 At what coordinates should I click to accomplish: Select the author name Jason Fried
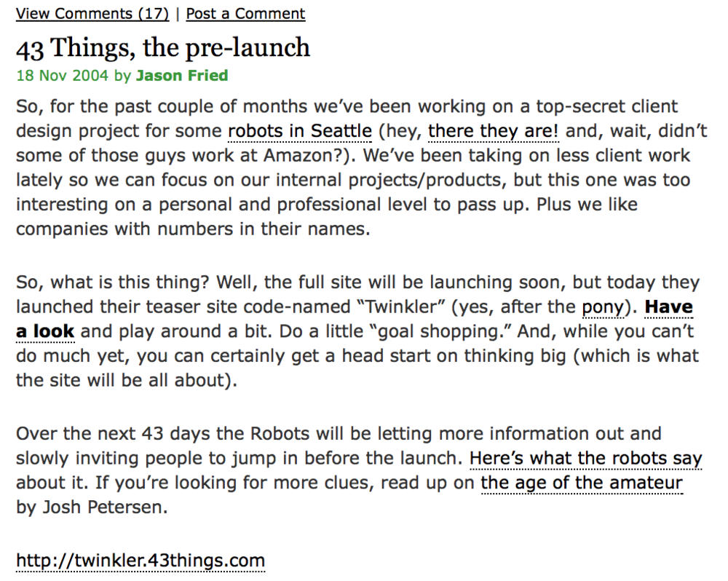tap(182, 75)
